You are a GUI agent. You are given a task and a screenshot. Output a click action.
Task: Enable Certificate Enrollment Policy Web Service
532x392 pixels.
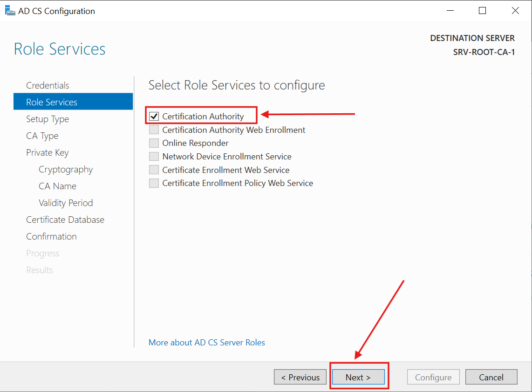point(154,183)
